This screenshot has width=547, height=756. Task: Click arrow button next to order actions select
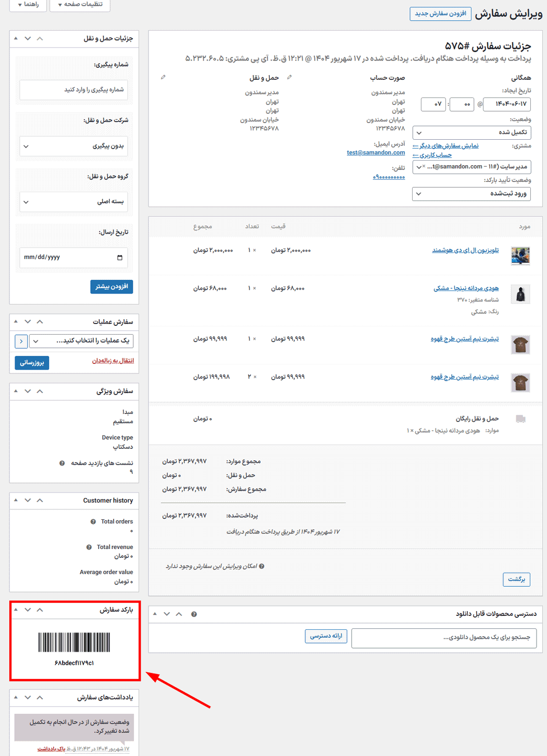click(x=21, y=341)
